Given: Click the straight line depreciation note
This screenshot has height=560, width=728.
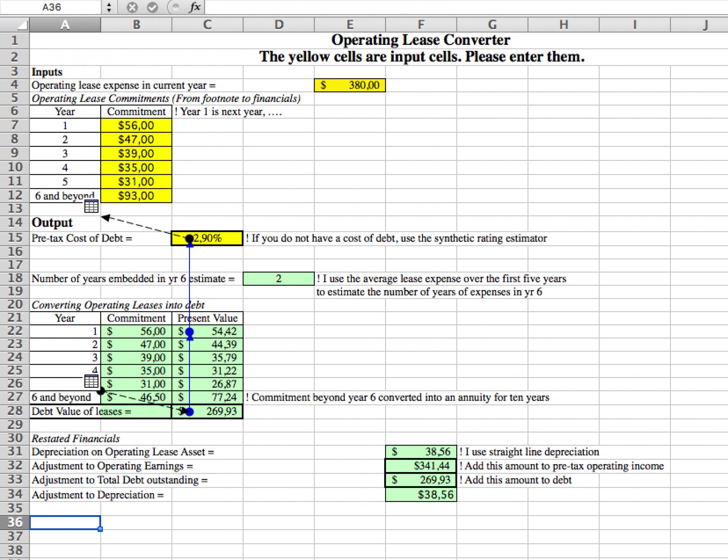Looking at the screenshot, I should (x=529, y=452).
